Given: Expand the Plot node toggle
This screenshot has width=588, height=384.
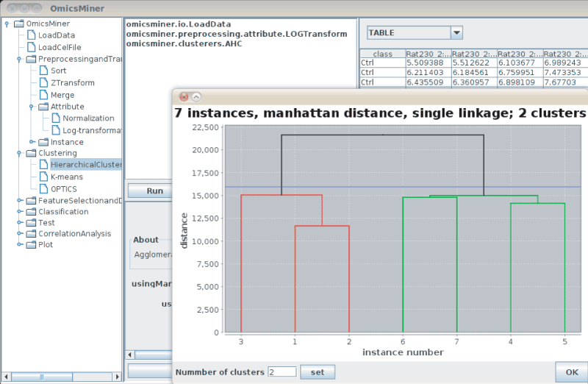Looking at the screenshot, I should click(20, 244).
